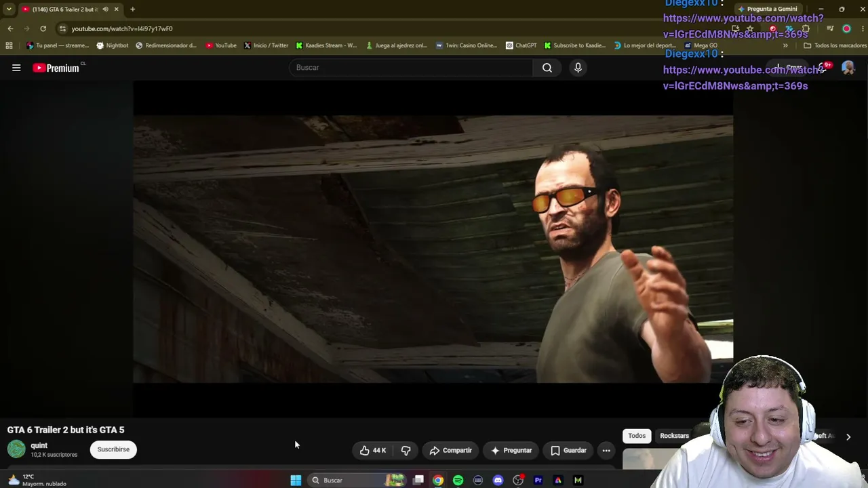The height and width of the screenshot is (488, 868).
Task: Click the Preguntar ask button
Action: [511, 450]
